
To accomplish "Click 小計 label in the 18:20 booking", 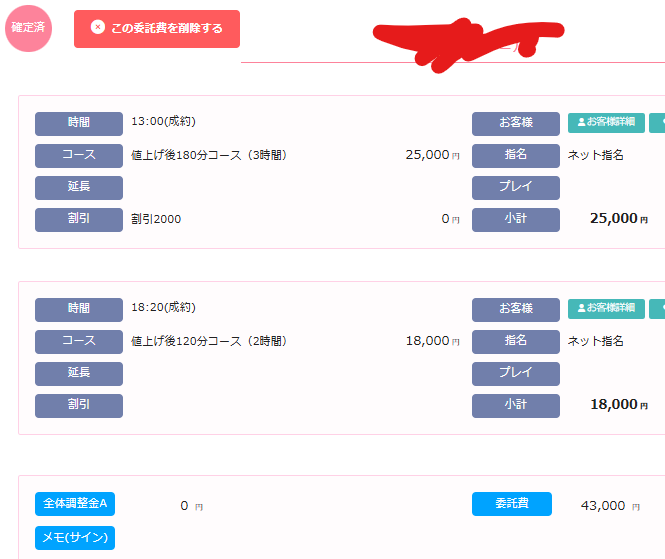I will click(x=516, y=405).
